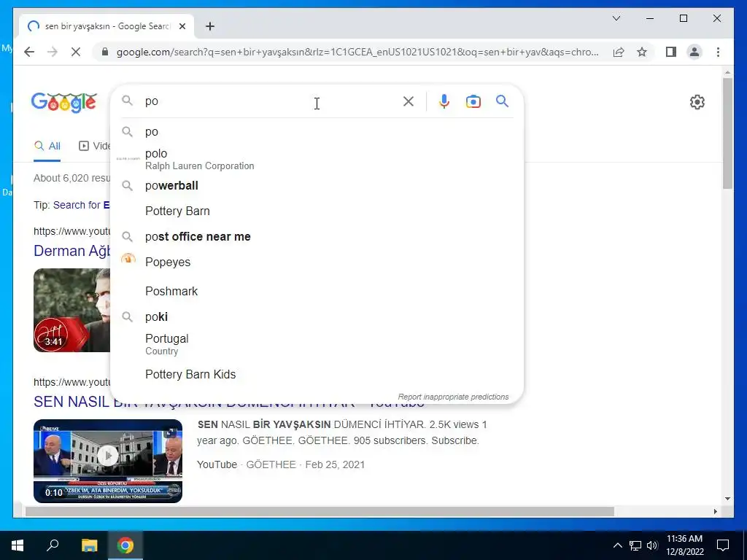Click the page vertical scrollbar thumb
The width and height of the screenshot is (747, 560).
point(727,133)
